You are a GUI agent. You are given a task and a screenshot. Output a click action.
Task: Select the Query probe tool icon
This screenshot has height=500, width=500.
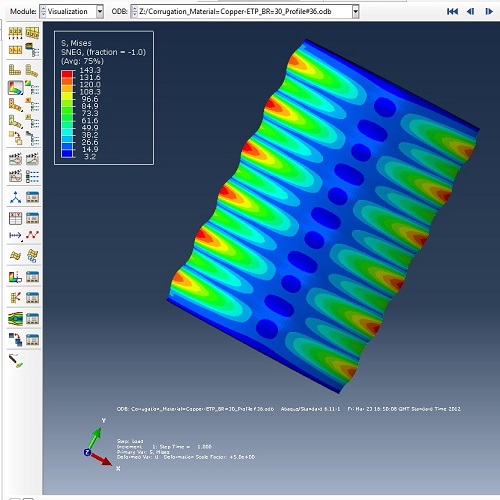(x=15, y=361)
